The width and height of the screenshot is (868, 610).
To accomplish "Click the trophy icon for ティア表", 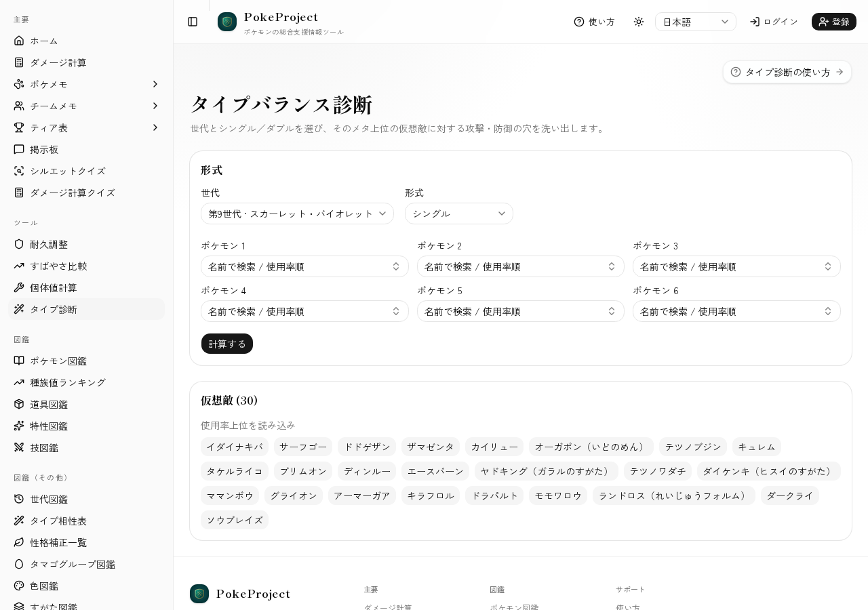I will [19, 127].
